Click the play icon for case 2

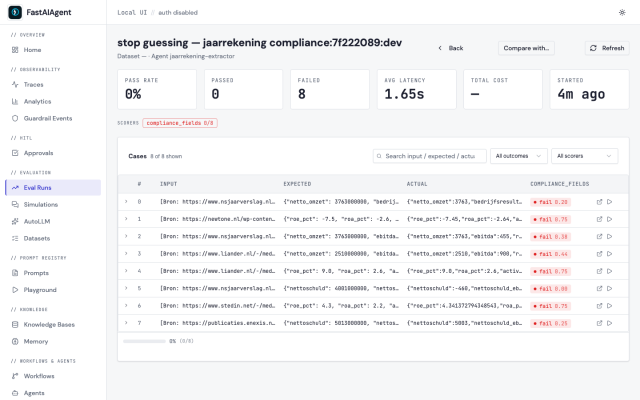tap(609, 236)
